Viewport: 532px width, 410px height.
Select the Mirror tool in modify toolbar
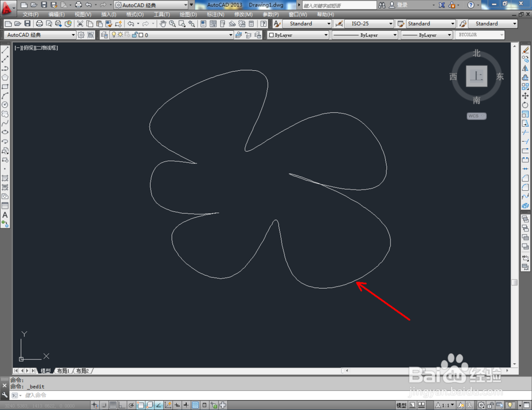click(525, 68)
